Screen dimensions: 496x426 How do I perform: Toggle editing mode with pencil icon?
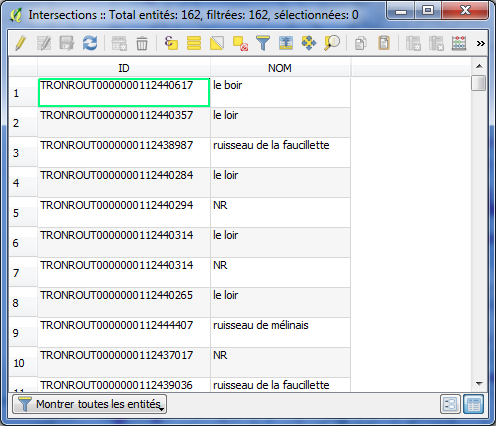click(21, 43)
